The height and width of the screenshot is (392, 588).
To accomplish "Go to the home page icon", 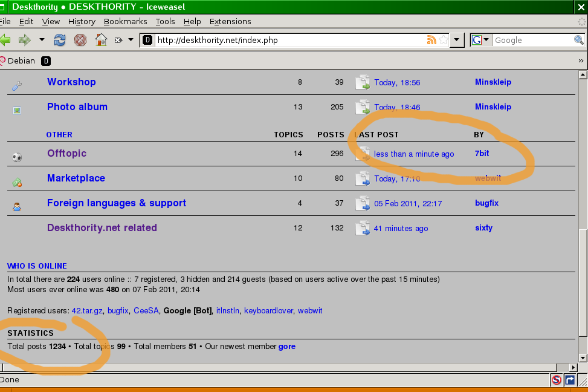I will 101,41.
